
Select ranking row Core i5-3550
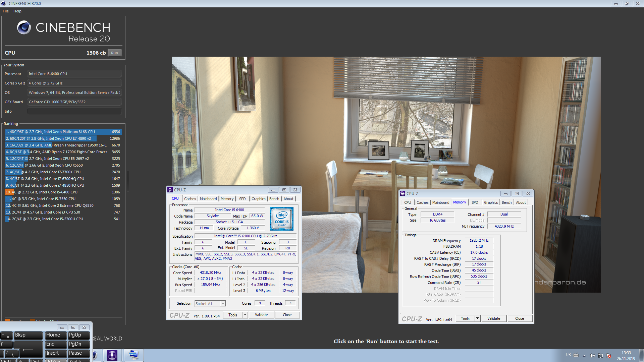63,199
